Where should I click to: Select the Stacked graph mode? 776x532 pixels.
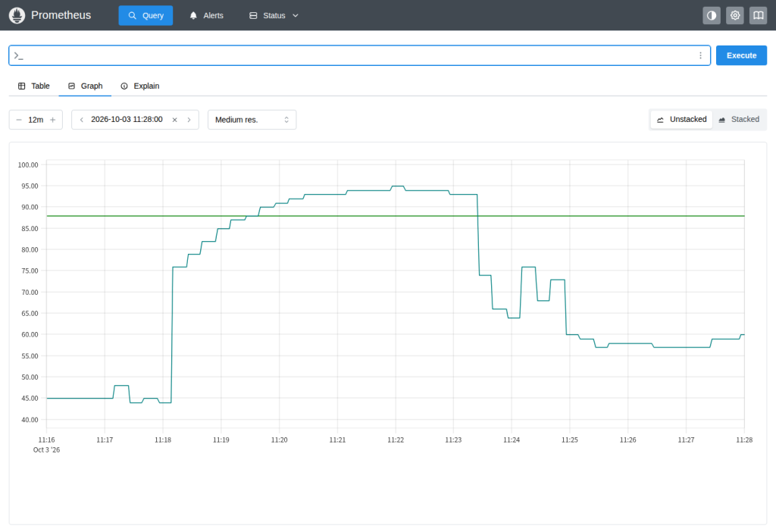739,119
